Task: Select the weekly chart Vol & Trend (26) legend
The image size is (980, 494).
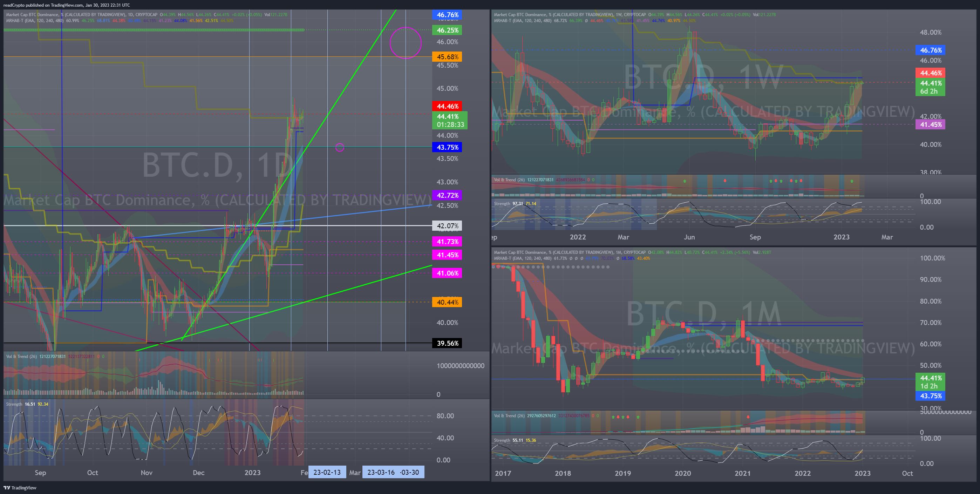Action: point(544,180)
